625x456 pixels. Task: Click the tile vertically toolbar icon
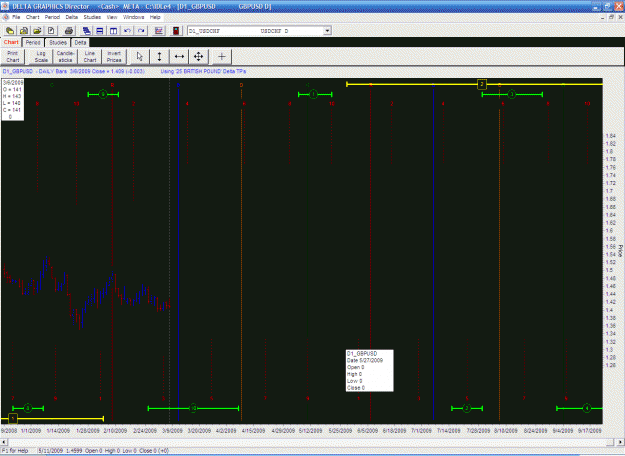pyautogui.click(x=114, y=31)
